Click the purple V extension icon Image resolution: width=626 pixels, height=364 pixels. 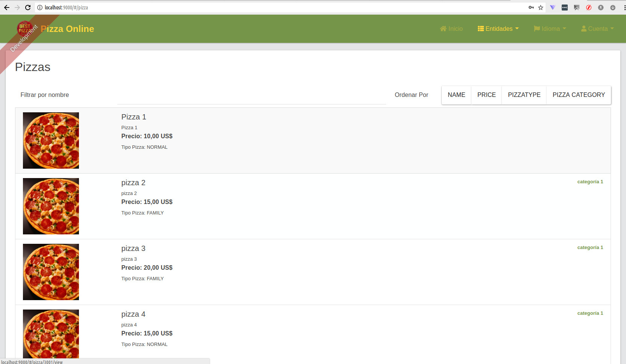pyautogui.click(x=553, y=8)
